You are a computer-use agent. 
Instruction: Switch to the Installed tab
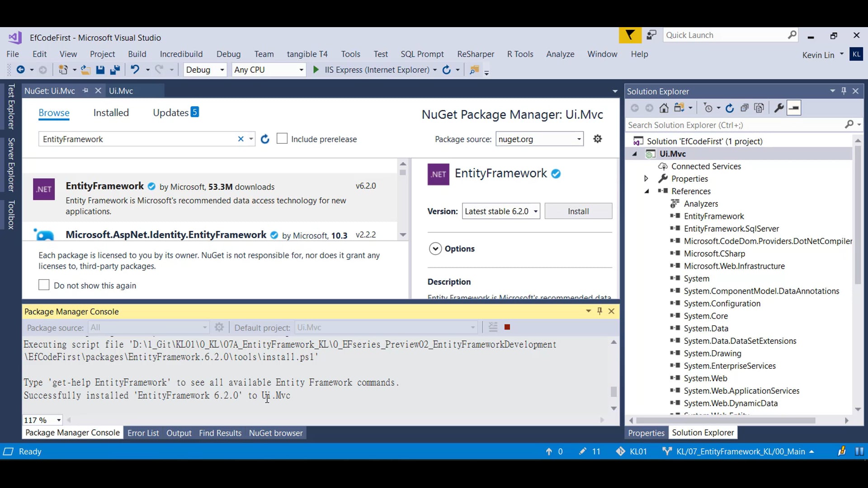[111, 113]
